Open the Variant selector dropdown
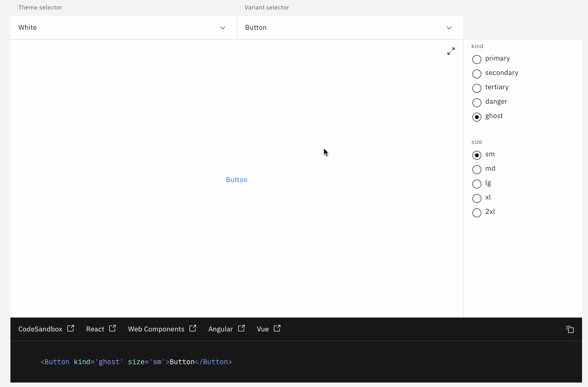The width and height of the screenshot is (588, 387). [350, 28]
